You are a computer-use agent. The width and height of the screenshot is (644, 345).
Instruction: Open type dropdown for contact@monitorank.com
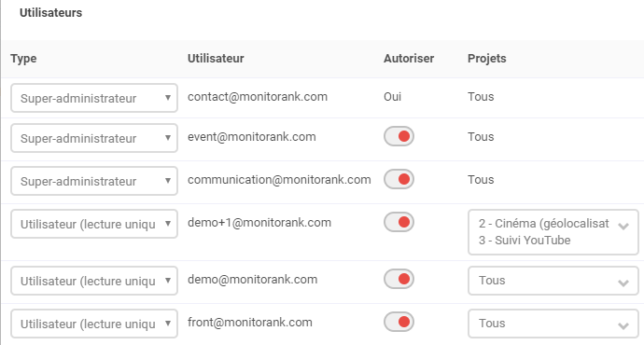94,98
